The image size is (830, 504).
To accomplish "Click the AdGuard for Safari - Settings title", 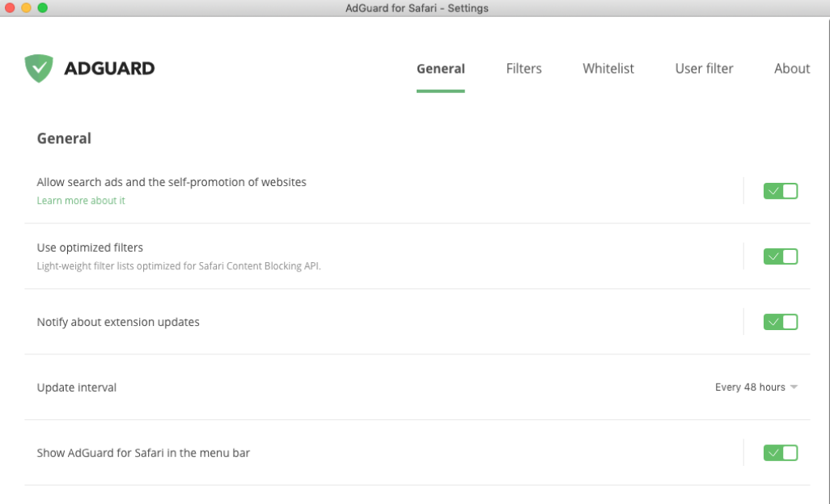I will 417,8.
